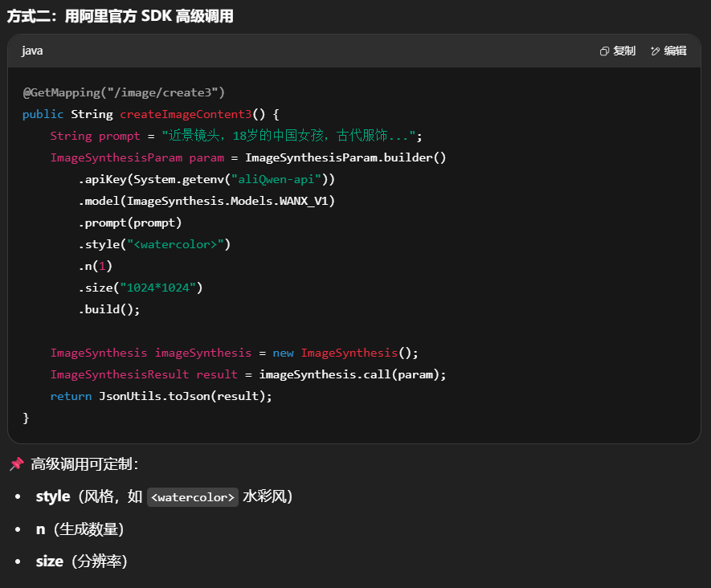
Task: Click the .build() call
Action: (109, 309)
